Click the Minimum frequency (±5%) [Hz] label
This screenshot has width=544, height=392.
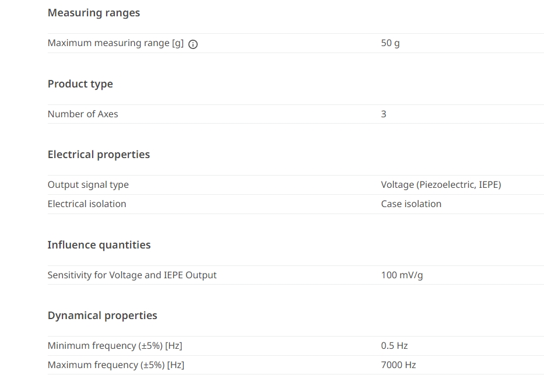[115, 346]
